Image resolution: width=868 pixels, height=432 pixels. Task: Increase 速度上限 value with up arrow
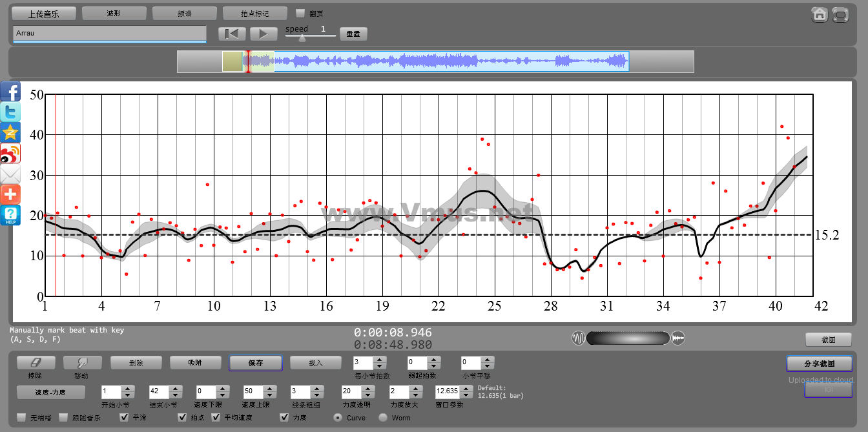267,389
